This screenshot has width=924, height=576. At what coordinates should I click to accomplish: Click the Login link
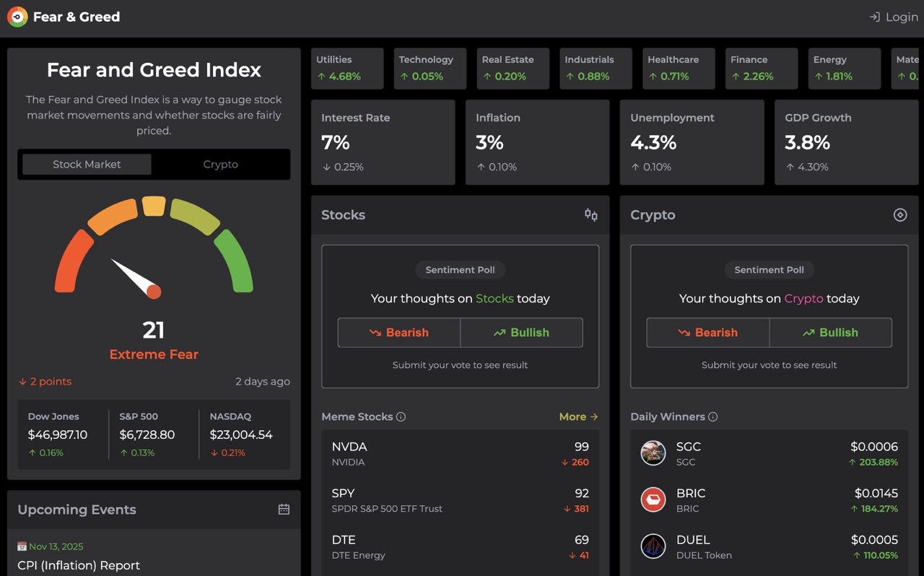click(x=894, y=17)
